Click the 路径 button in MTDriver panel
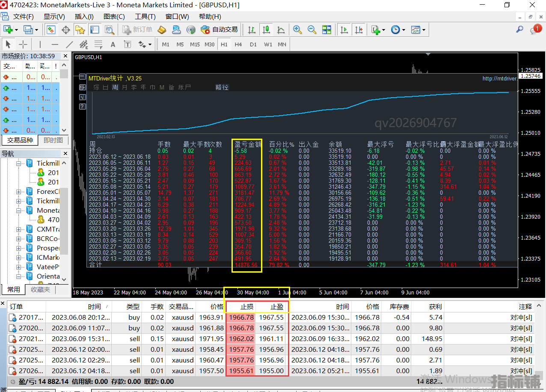The image size is (546, 392). pyautogui.click(x=222, y=87)
